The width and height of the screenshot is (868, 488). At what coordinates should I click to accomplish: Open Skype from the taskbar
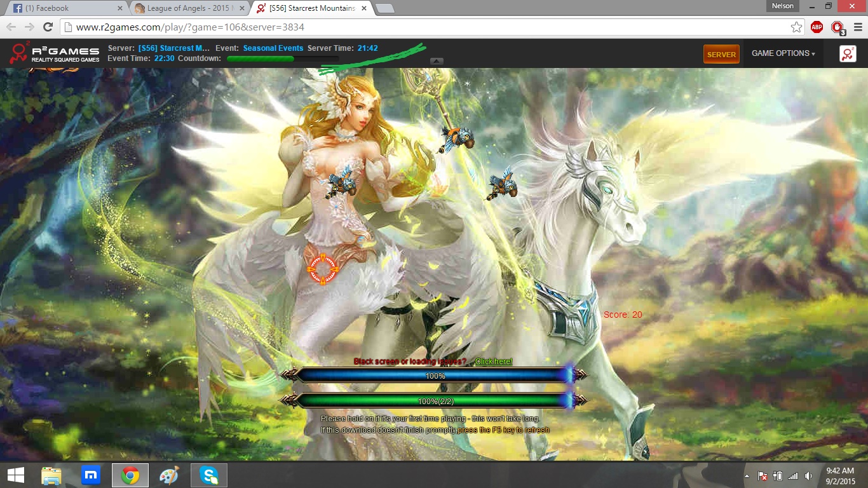(208, 475)
